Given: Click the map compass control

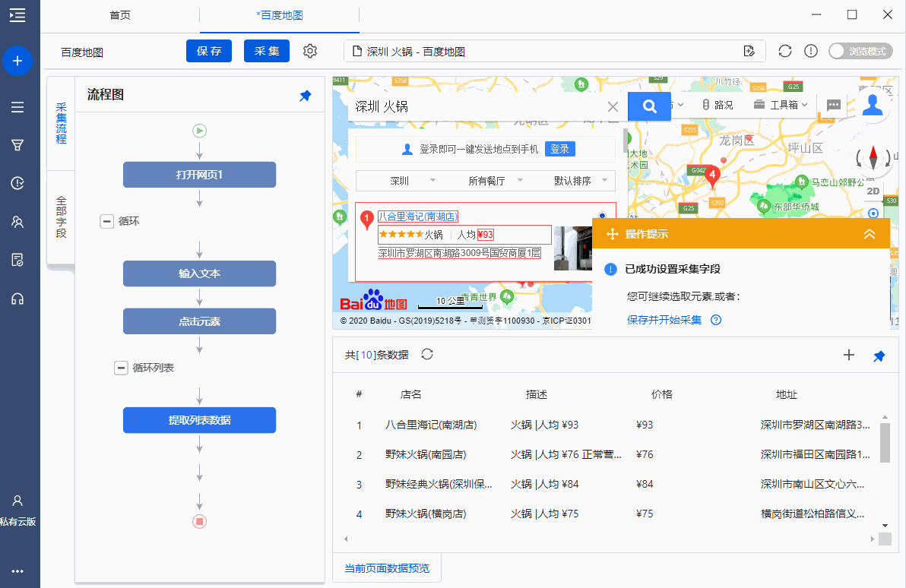Looking at the screenshot, I should pos(873,156).
